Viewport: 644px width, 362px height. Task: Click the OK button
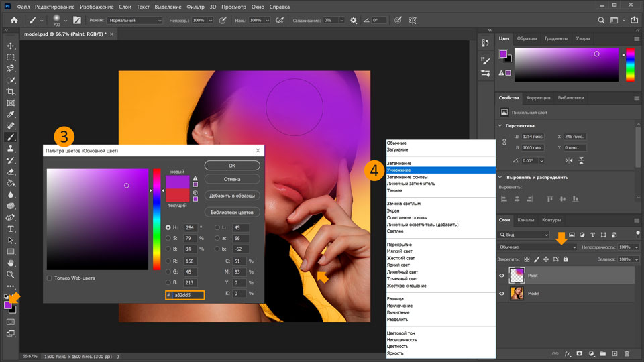(x=232, y=166)
